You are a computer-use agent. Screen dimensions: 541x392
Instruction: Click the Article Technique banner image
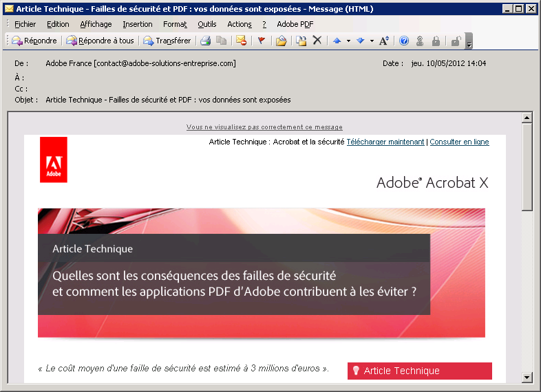pyautogui.click(x=262, y=273)
